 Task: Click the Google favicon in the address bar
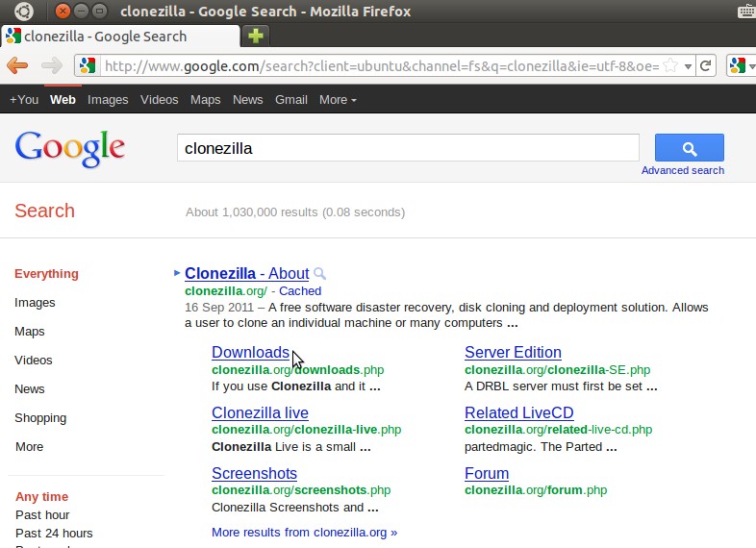click(88, 65)
